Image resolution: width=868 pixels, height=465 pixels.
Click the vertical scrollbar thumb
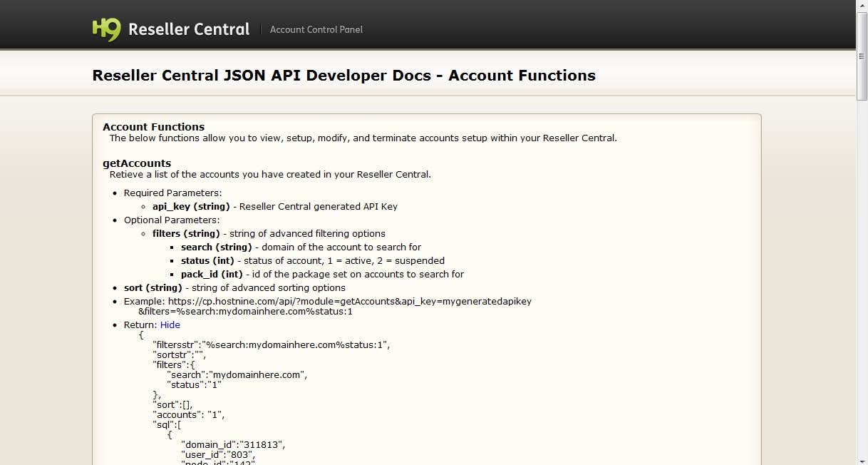(x=862, y=53)
